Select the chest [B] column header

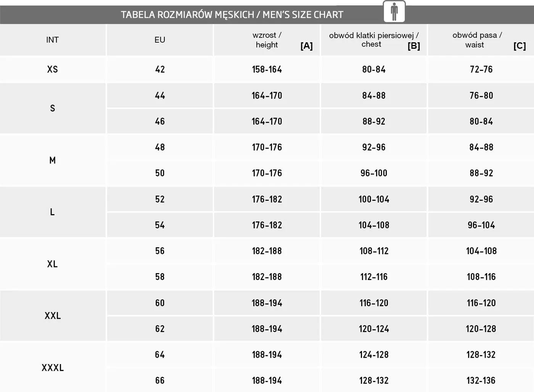click(374, 40)
